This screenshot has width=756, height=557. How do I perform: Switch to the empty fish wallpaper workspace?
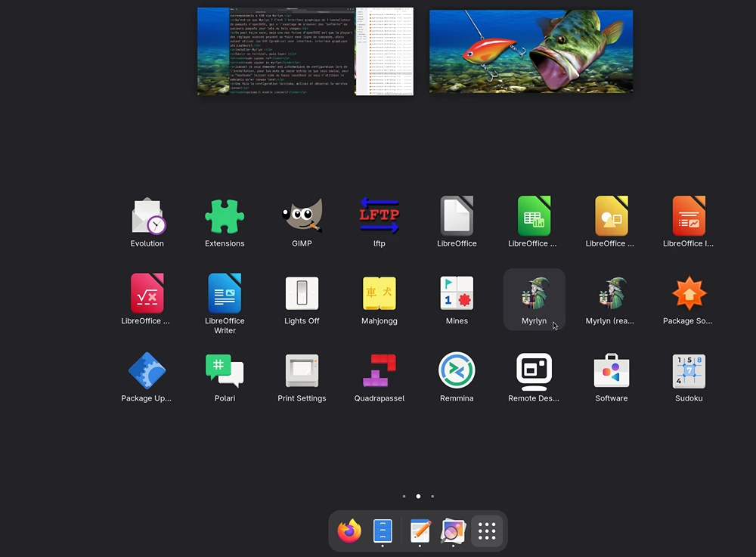pos(531,51)
